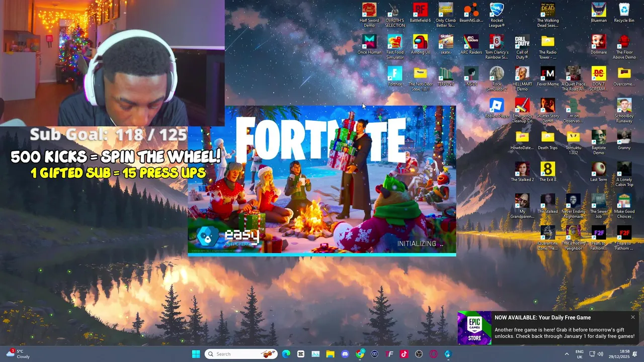This screenshot has height=362, width=644.
Task: Switch to Google Chrome on the taskbar
Action: point(360,354)
